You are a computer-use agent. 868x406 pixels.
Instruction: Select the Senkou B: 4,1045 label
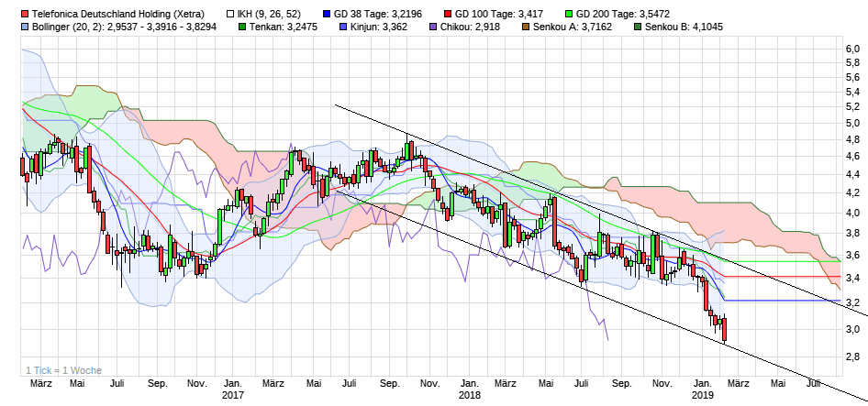click(x=684, y=27)
